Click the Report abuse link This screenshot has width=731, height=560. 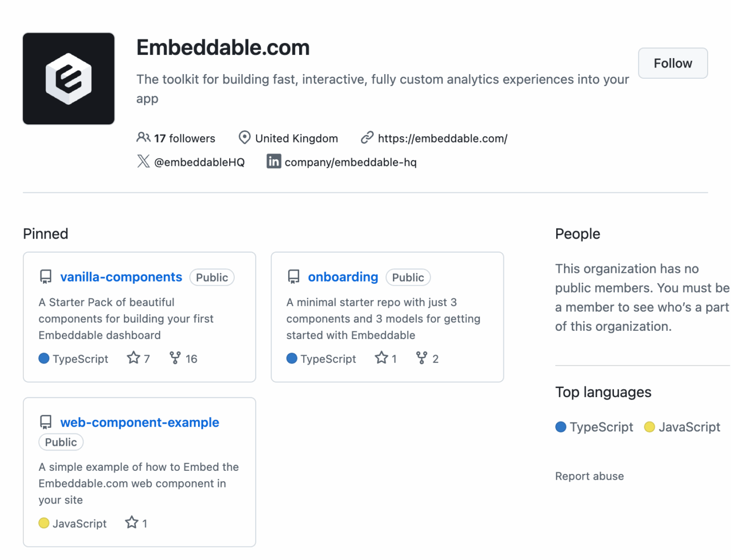pos(589,475)
